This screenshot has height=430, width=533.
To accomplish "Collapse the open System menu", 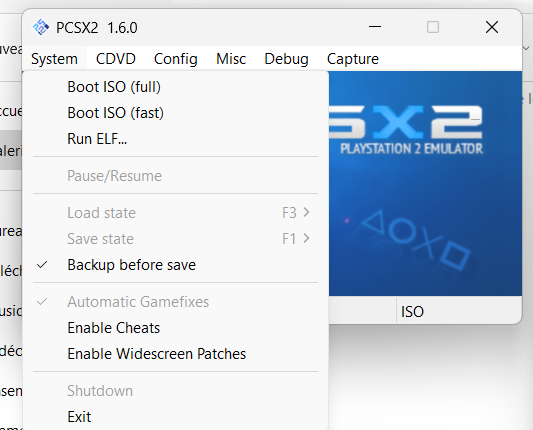I will (54, 59).
